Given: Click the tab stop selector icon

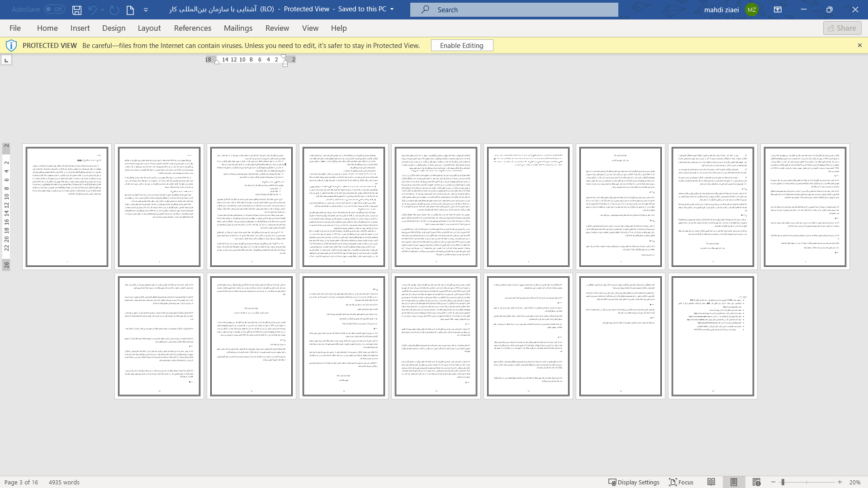Looking at the screenshot, I should 6,60.
